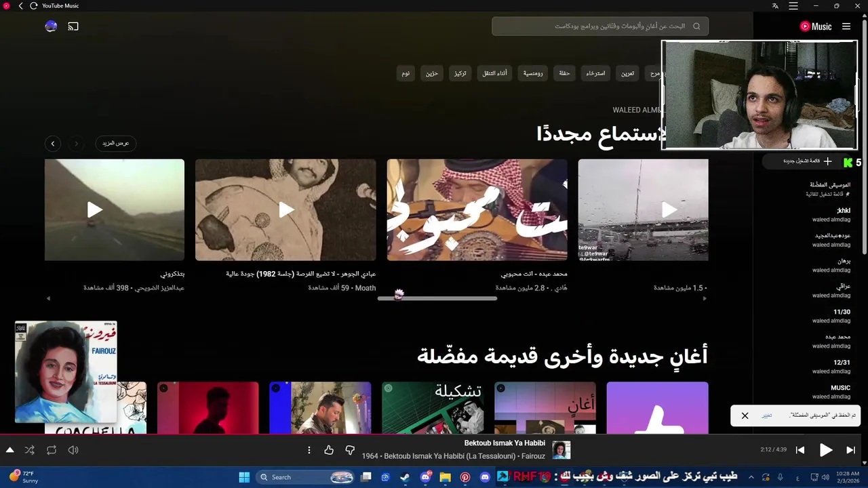Show hidden system tray icons chevron
Viewport: 868px width, 488px height.
point(751,477)
